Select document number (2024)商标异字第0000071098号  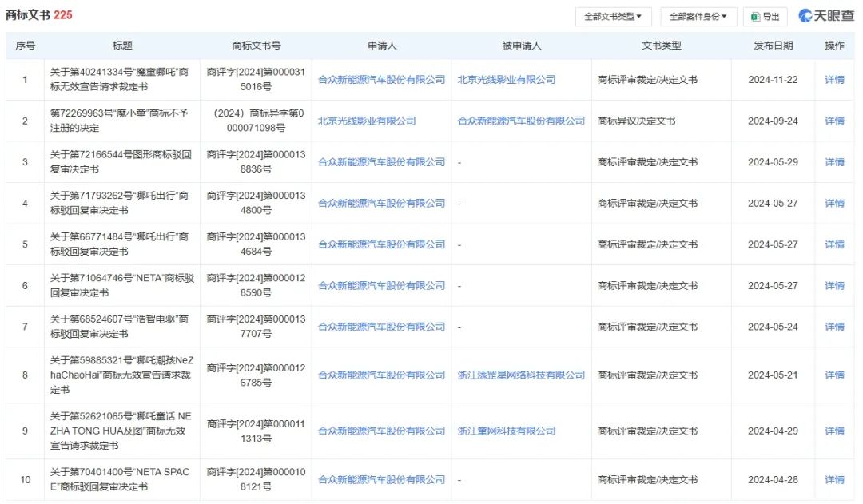coord(256,121)
